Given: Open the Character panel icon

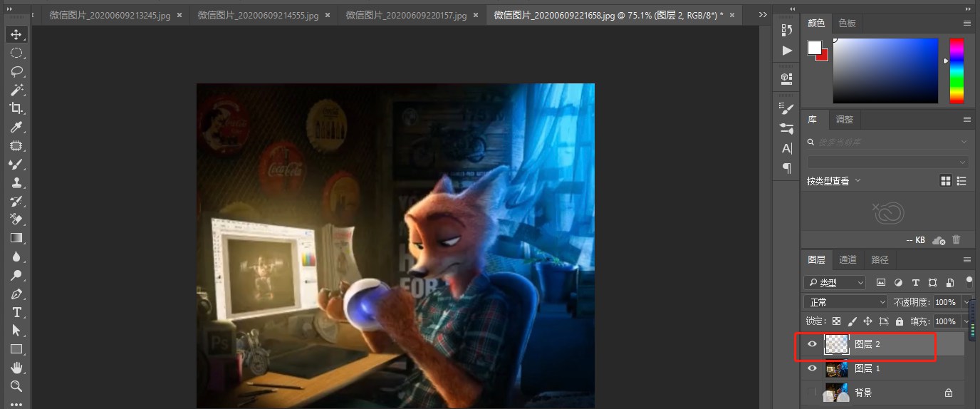Looking at the screenshot, I should (x=787, y=148).
